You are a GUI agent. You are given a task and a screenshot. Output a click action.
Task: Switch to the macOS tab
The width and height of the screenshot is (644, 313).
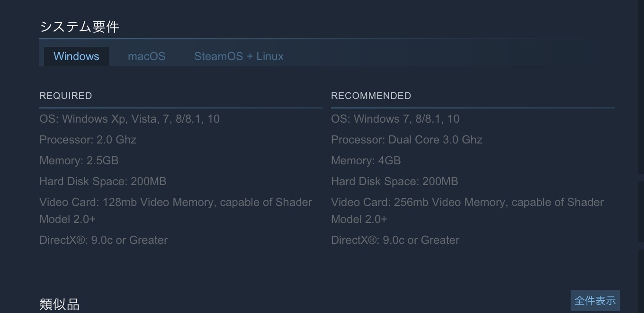pos(146,56)
